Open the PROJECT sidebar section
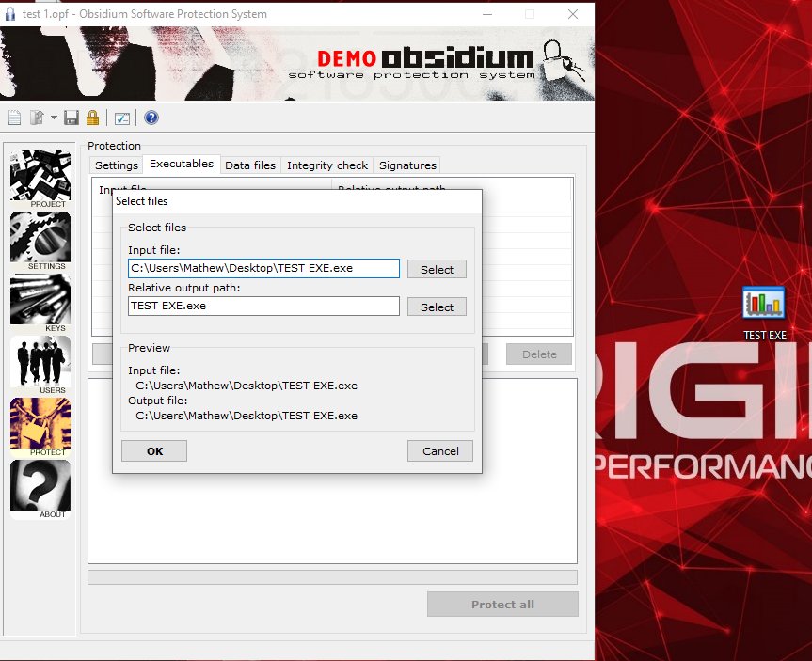Image resolution: width=812 pixels, height=661 pixels. [x=40, y=179]
